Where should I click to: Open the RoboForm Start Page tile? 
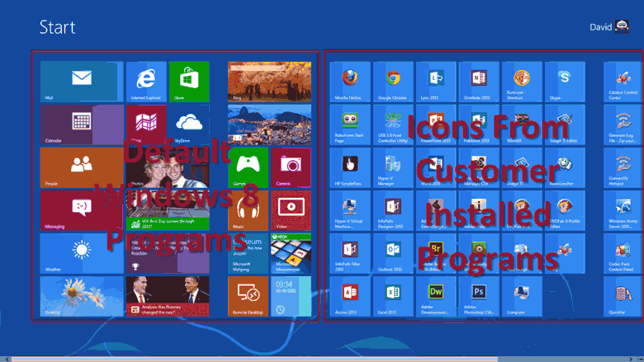tap(350, 125)
